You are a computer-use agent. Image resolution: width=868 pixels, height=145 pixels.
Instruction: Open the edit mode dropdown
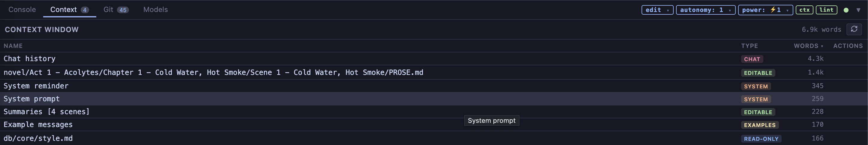pyautogui.click(x=657, y=10)
